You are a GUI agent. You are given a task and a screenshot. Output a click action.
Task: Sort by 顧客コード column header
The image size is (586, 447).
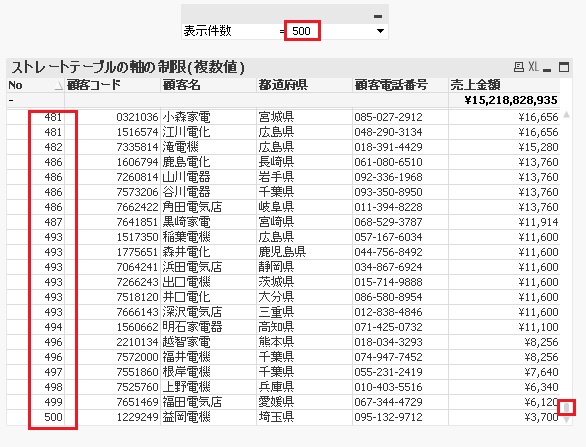94,85
